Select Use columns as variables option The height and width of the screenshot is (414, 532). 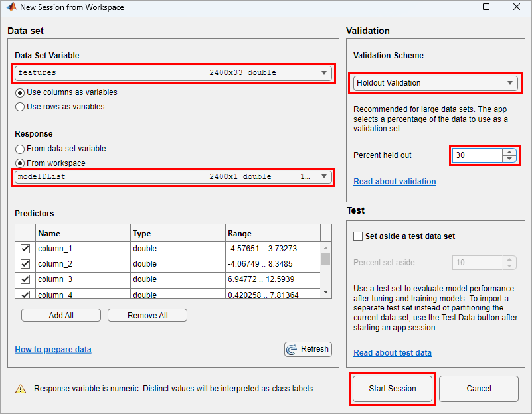[x=20, y=92]
